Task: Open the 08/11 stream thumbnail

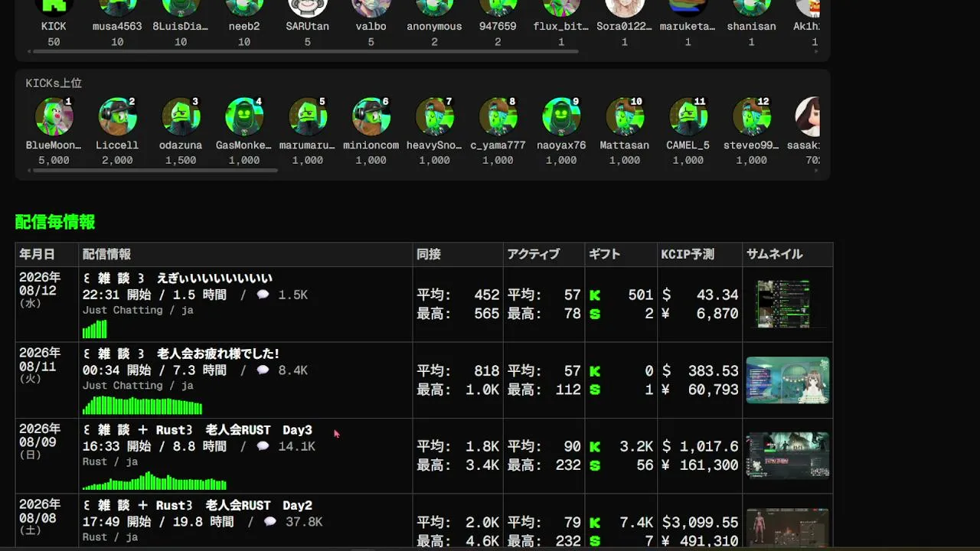Action: 788,380
